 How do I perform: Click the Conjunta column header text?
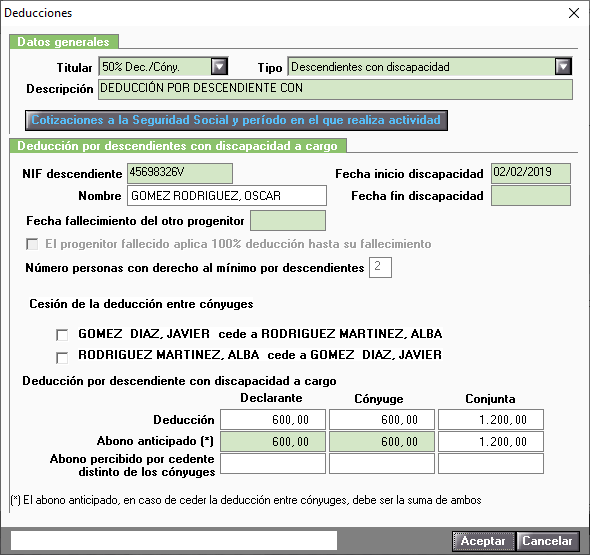pyautogui.click(x=490, y=399)
